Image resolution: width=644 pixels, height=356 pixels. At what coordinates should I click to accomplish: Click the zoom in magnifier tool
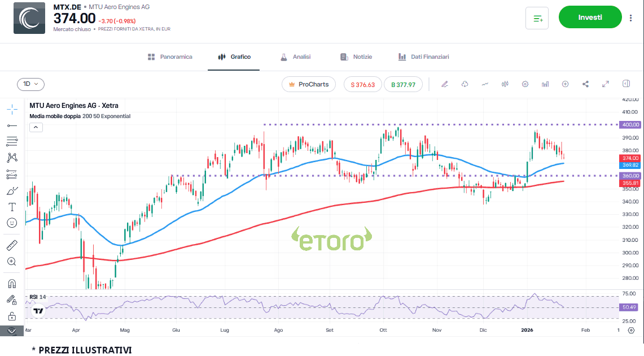pyautogui.click(x=12, y=262)
